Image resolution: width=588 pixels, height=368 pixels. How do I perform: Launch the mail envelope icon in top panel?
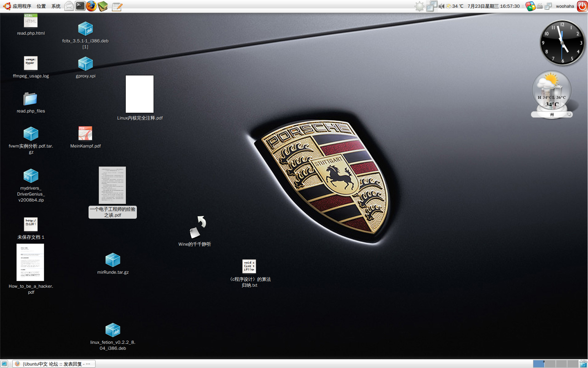[69, 6]
